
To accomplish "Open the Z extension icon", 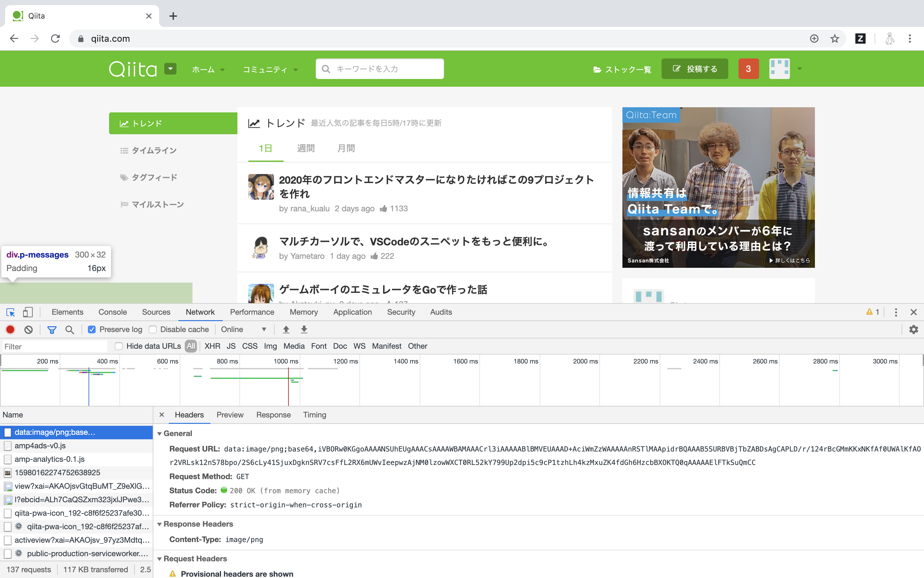I will coord(860,39).
